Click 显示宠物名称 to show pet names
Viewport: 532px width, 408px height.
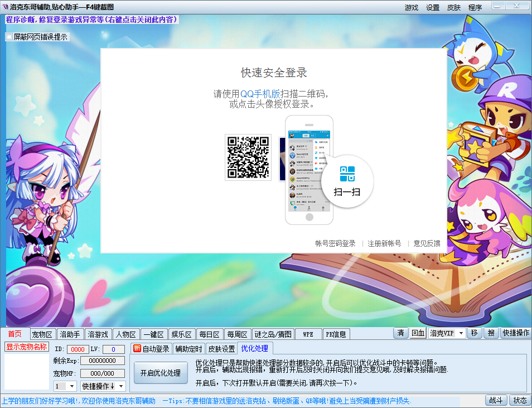(26, 347)
